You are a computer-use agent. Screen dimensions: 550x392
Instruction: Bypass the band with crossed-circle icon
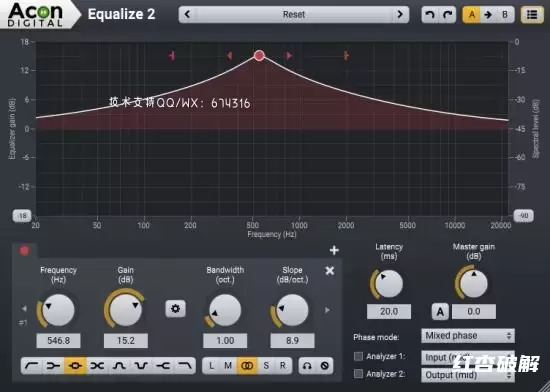(x=325, y=366)
